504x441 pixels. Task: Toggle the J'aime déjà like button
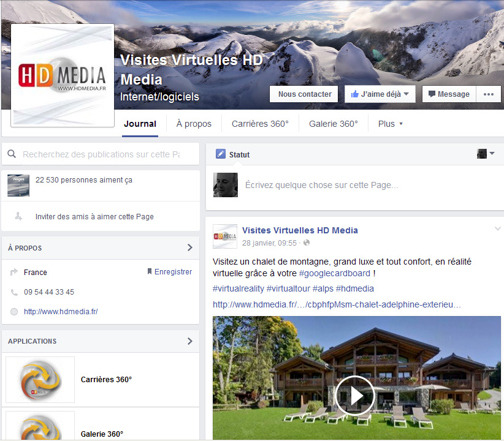pyautogui.click(x=380, y=94)
